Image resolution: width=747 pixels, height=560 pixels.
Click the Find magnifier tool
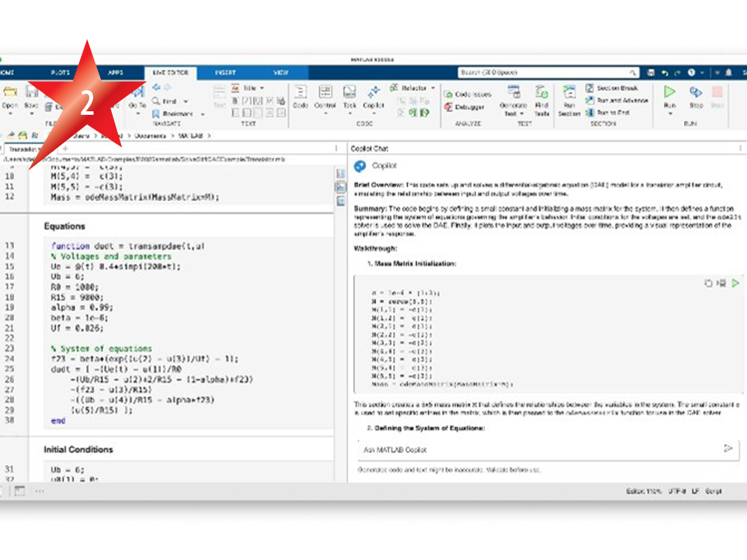point(165,101)
